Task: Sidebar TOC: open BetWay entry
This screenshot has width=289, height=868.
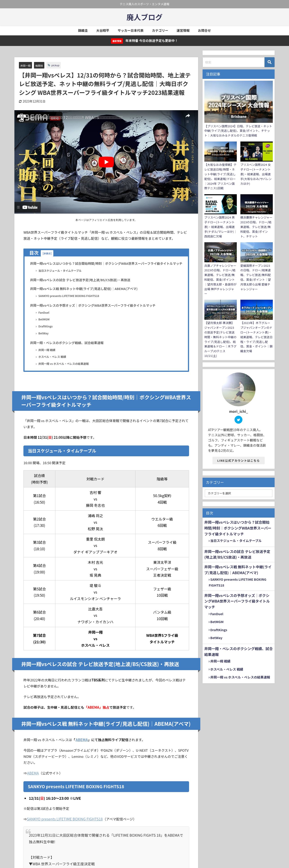Action: [216, 637]
